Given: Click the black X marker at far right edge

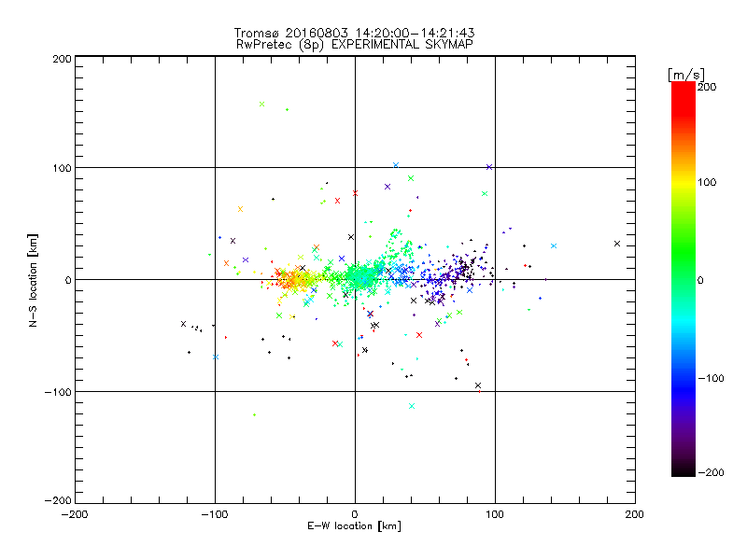Looking at the screenshot, I should [617, 244].
